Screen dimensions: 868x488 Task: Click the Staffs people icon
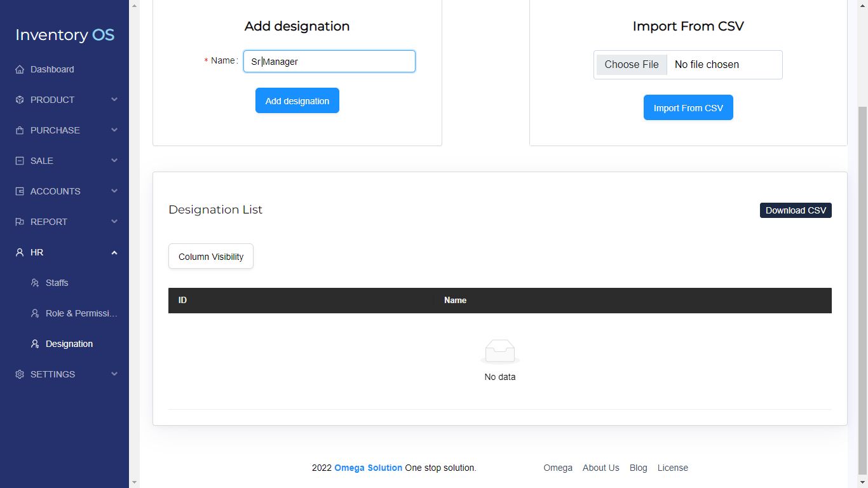(x=35, y=283)
